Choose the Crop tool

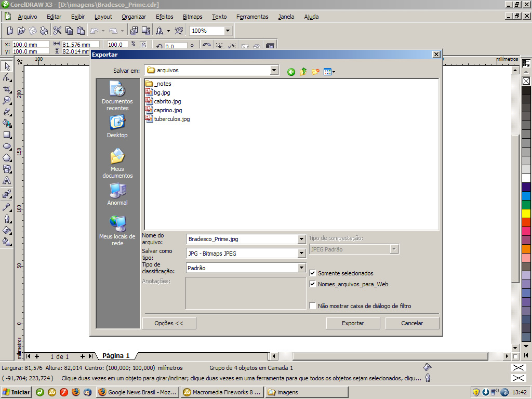pyautogui.click(x=7, y=89)
